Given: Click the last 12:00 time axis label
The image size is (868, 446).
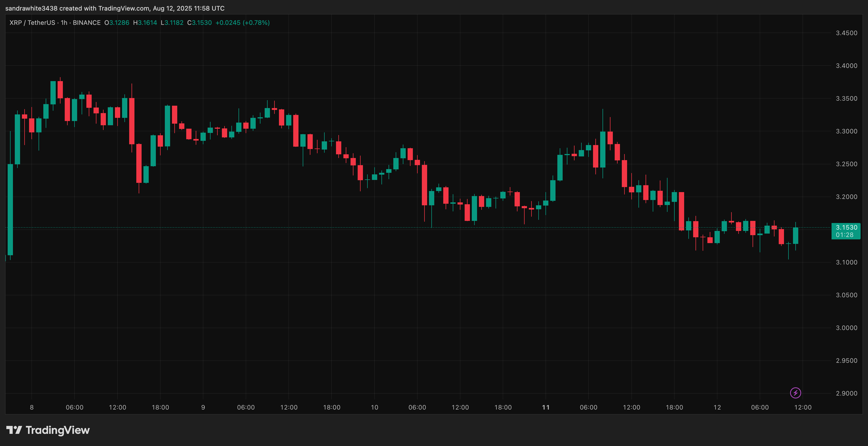Looking at the screenshot, I should pos(803,407).
